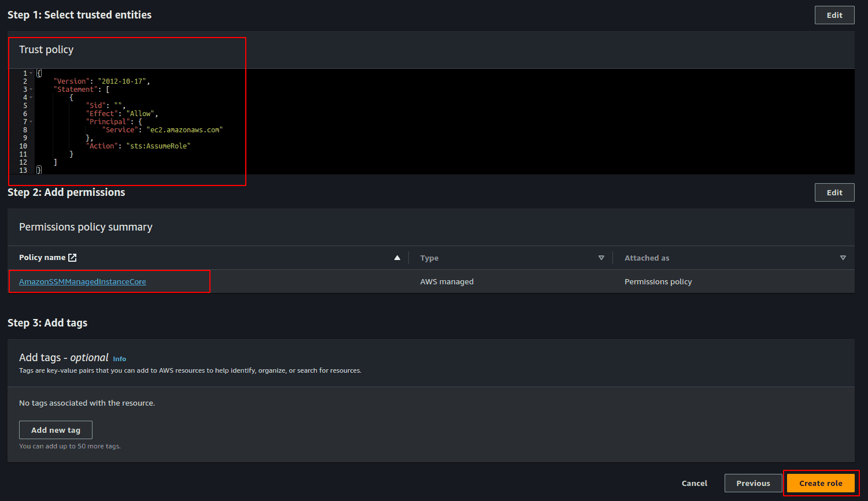This screenshot has width=868, height=501.
Task: Click the sort triangle in the Type column
Action: point(601,258)
